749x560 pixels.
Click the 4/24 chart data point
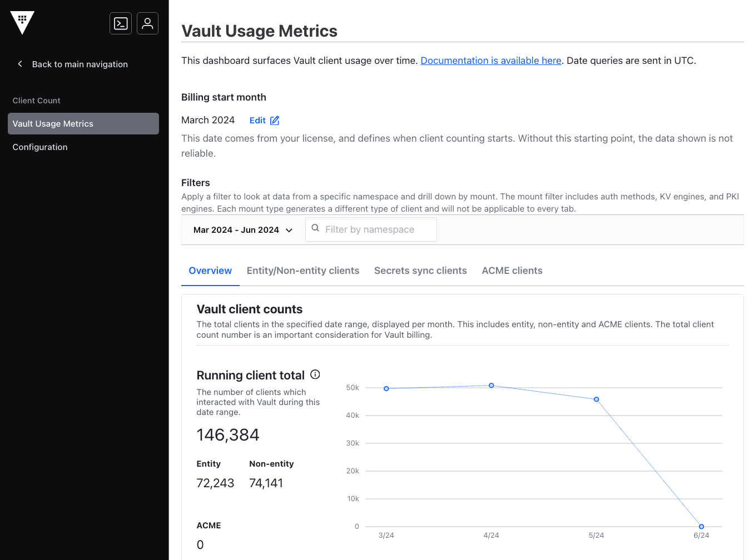pyautogui.click(x=492, y=386)
